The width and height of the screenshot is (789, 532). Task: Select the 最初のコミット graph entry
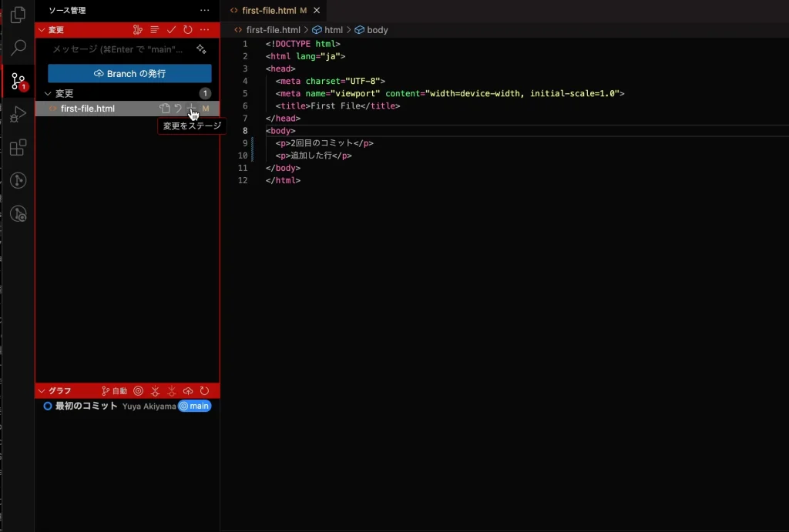pos(86,406)
